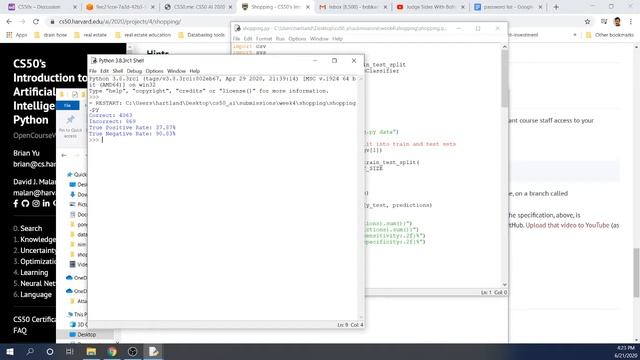Open the taskbar search magnifier
640x360 pixels.
tap(30, 351)
